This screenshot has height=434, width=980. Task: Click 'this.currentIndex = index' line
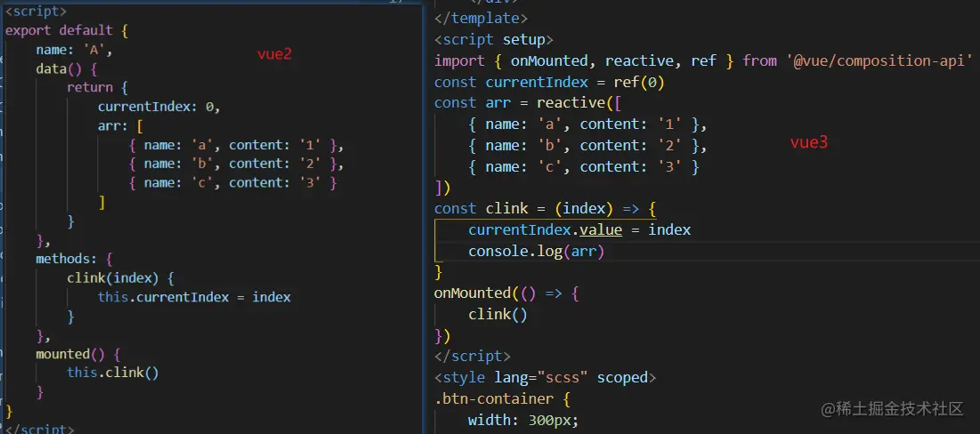click(x=194, y=297)
